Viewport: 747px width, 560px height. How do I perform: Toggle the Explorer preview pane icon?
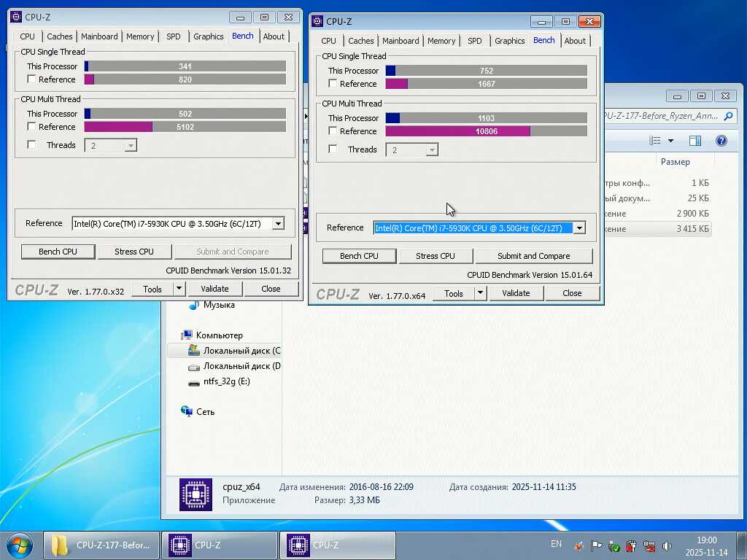point(695,141)
